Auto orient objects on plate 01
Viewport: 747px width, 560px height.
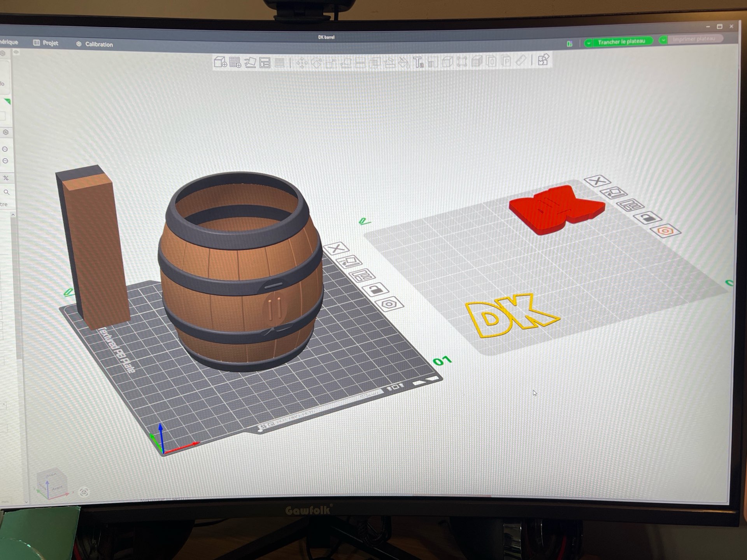coord(349,262)
